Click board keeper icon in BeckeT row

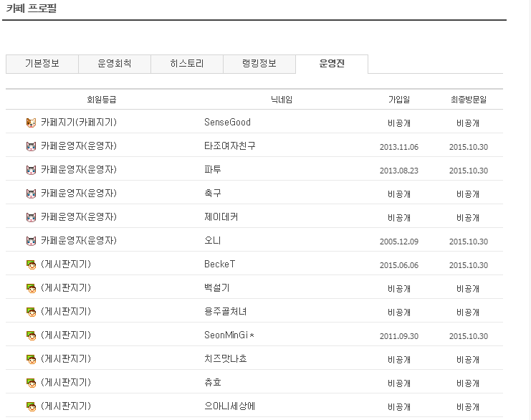(x=31, y=264)
